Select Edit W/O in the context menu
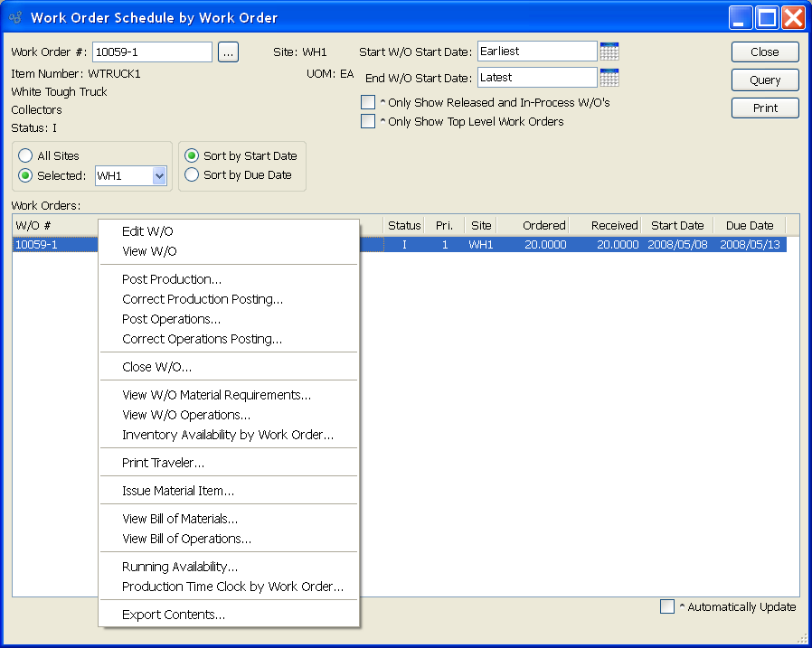 (x=147, y=231)
